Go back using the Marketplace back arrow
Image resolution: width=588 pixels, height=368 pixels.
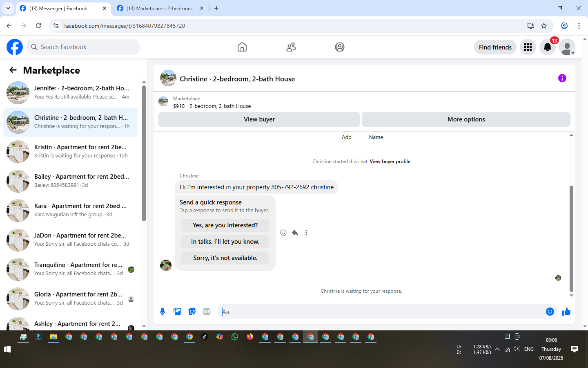coord(13,70)
